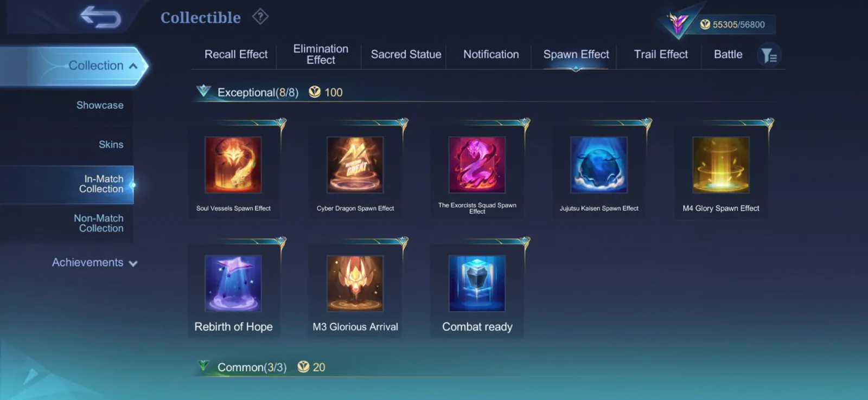Collapse the Exceptional(8/8) category header
The height and width of the screenshot is (400, 868).
pos(258,92)
